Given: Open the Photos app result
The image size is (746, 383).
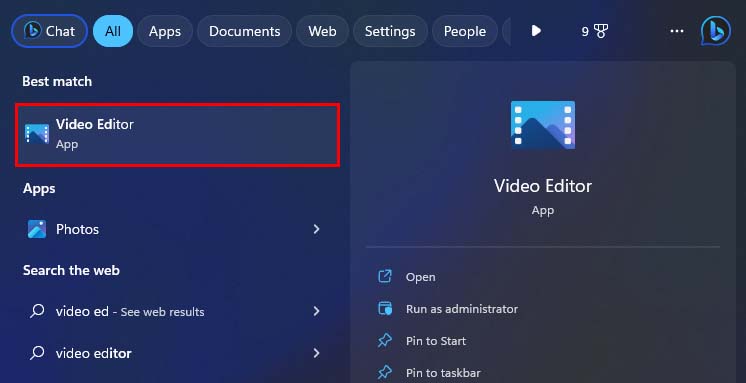Looking at the screenshot, I should pyautogui.click(x=177, y=229).
